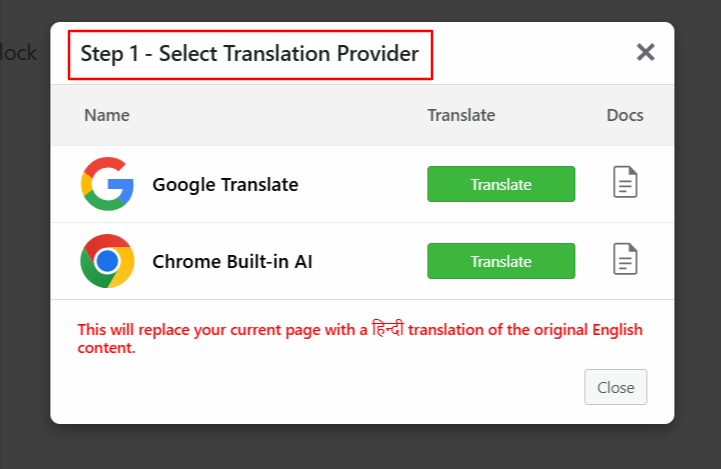Screen dimensions: 721x469
Task: Select the Google Translate provider name
Action: coord(225,184)
